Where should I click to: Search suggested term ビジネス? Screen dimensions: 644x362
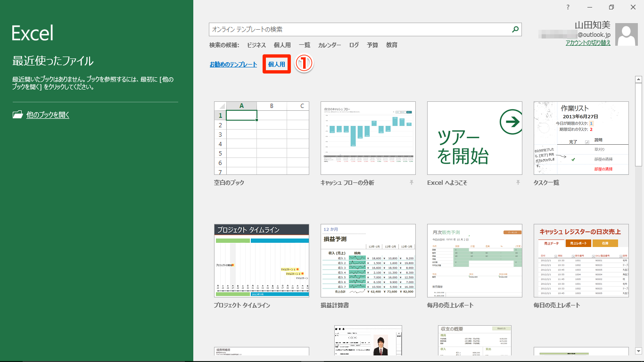click(x=256, y=45)
